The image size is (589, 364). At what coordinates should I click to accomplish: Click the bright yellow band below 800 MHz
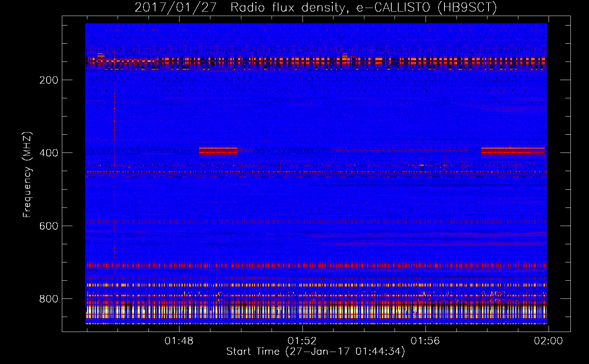pos(316,312)
